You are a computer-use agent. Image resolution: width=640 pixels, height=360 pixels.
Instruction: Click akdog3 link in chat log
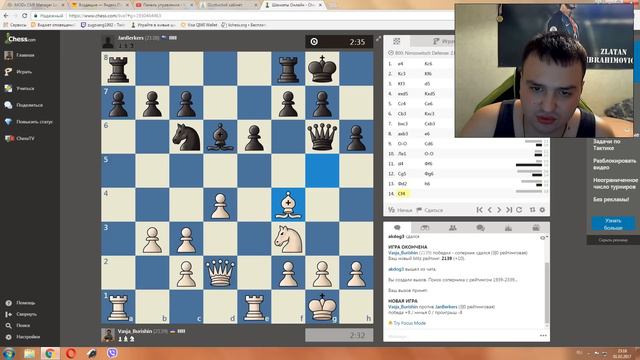tap(396, 269)
